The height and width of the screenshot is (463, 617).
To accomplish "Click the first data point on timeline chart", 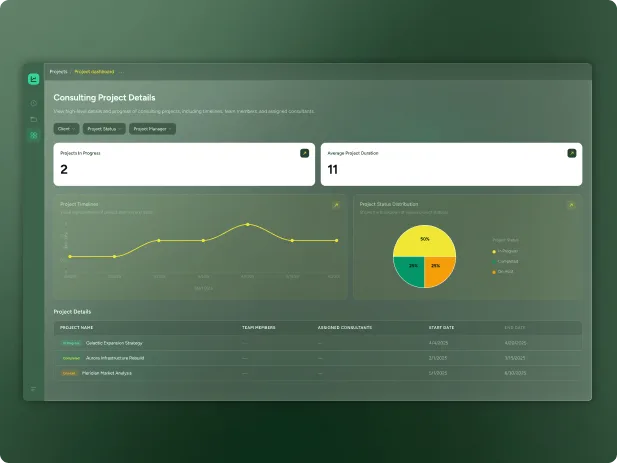I will pos(70,256).
